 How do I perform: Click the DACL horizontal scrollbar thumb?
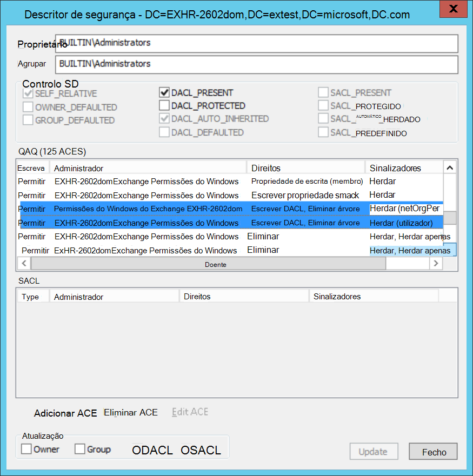[x=209, y=264]
